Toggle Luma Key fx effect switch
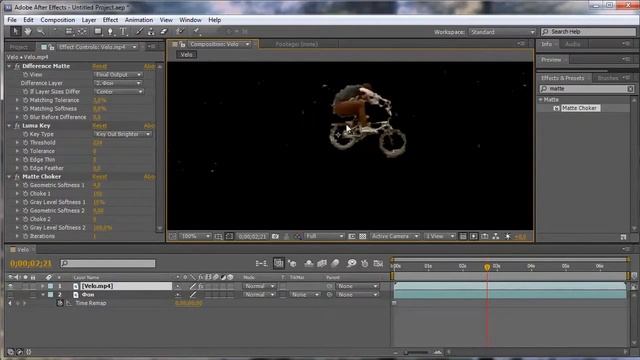Image resolution: width=640 pixels, height=360 pixels. click(x=17, y=126)
